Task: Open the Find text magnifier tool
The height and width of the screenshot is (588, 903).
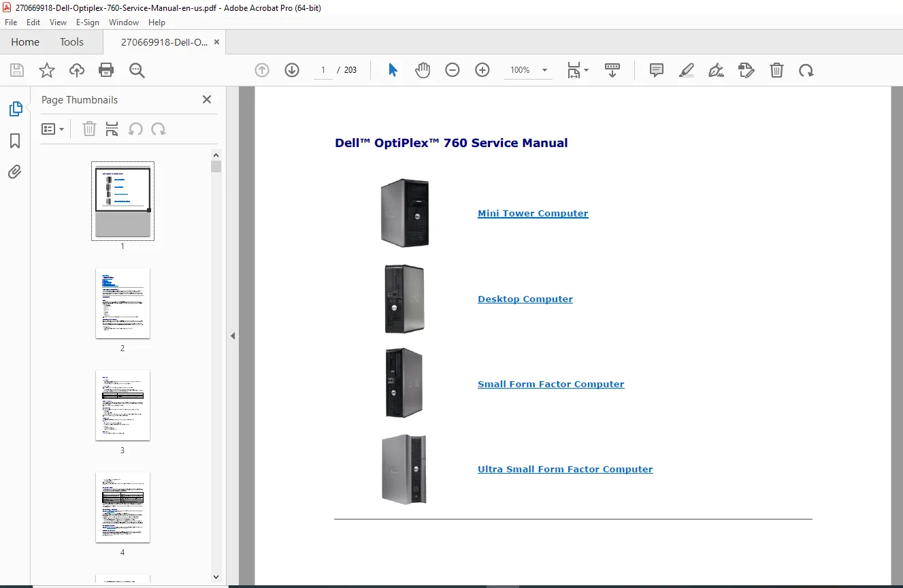Action: pyautogui.click(x=137, y=70)
